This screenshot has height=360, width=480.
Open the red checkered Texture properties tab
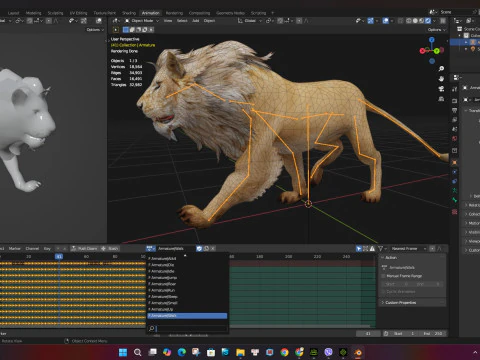coord(454,212)
